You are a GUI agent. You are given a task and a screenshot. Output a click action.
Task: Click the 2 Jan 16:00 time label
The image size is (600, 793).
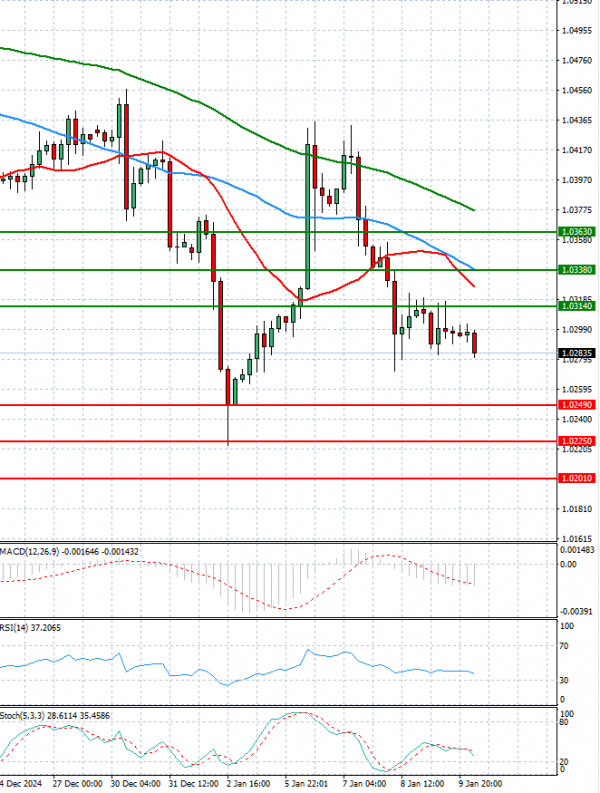coord(246,784)
